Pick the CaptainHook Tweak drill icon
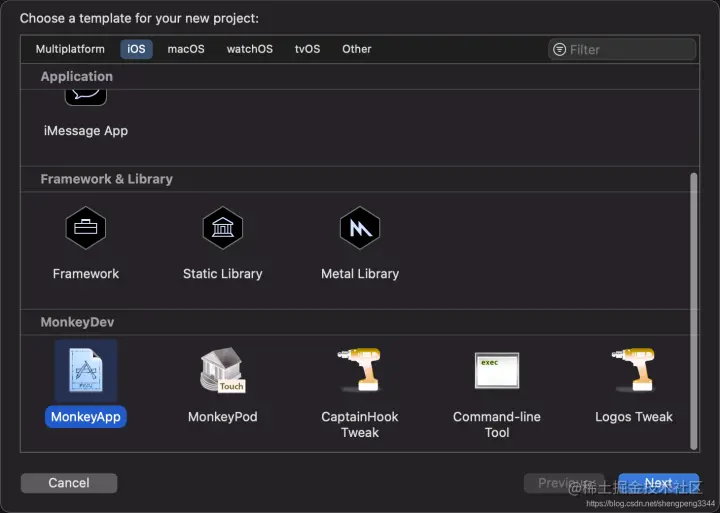 pos(360,369)
